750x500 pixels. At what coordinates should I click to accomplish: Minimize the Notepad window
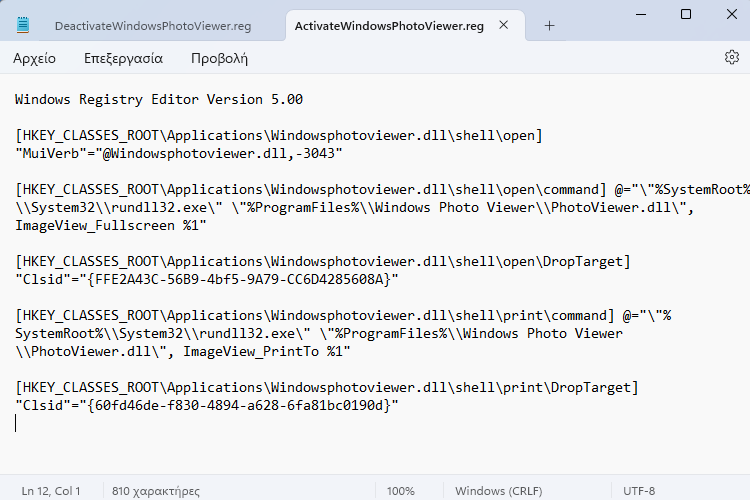tap(641, 14)
